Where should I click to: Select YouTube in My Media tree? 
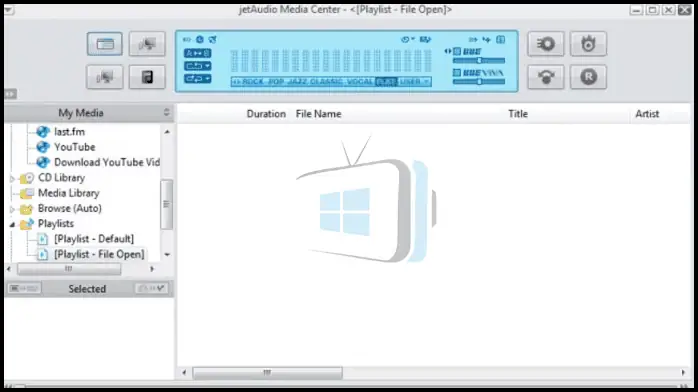(x=74, y=147)
